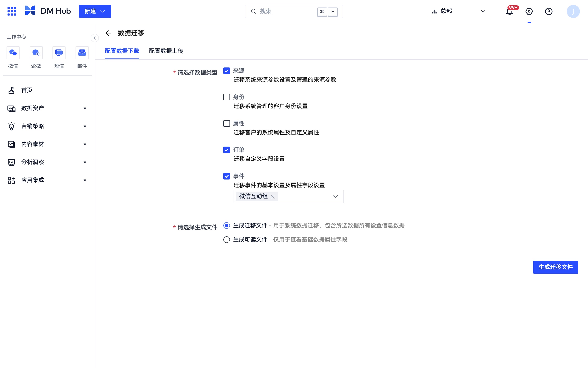Click the 数据迁移 page title
This screenshot has width=588, height=368.
(x=131, y=33)
